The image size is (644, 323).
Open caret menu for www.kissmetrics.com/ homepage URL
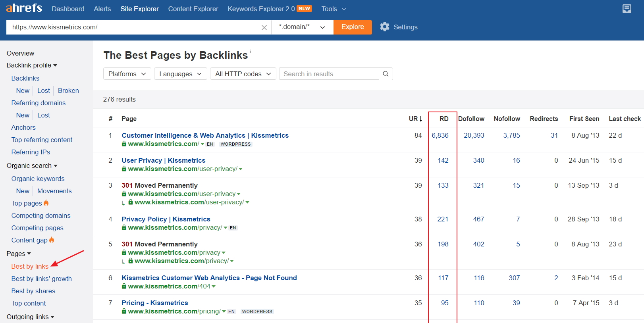pos(202,144)
